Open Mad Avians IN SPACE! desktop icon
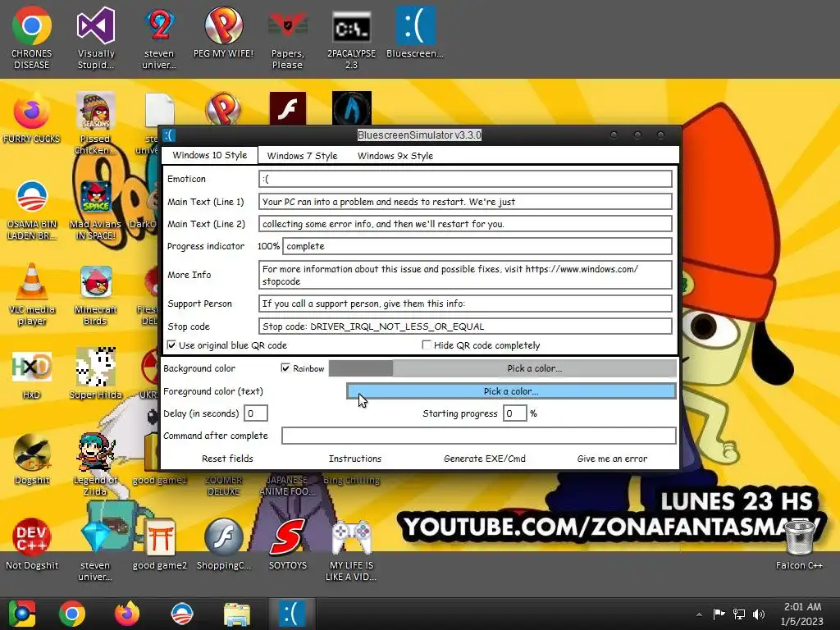The width and height of the screenshot is (840, 630). (95, 209)
